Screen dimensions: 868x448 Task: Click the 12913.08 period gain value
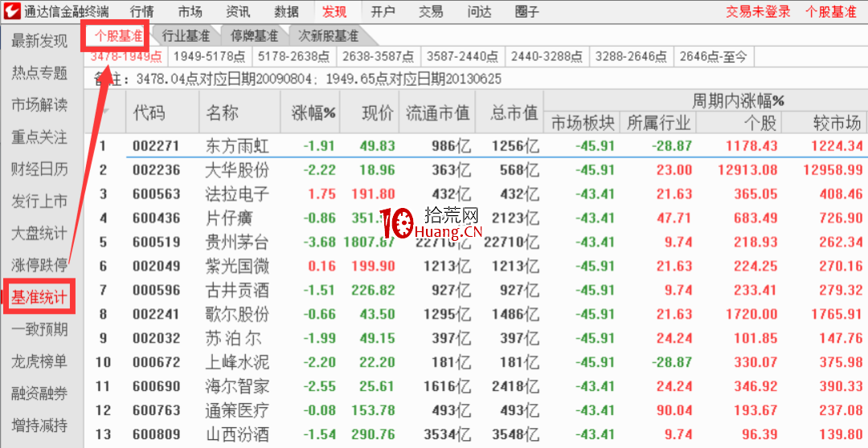coord(747,169)
